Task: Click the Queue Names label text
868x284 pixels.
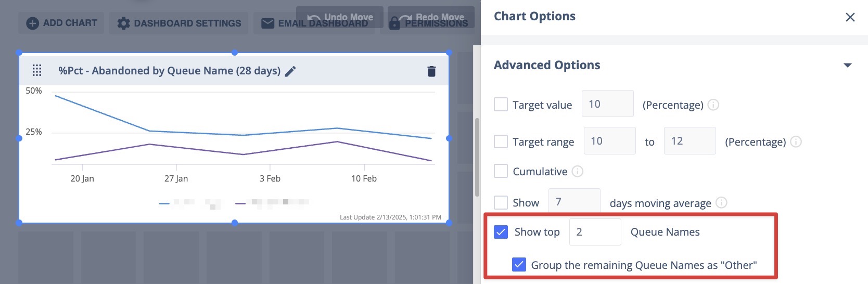Action: click(665, 232)
